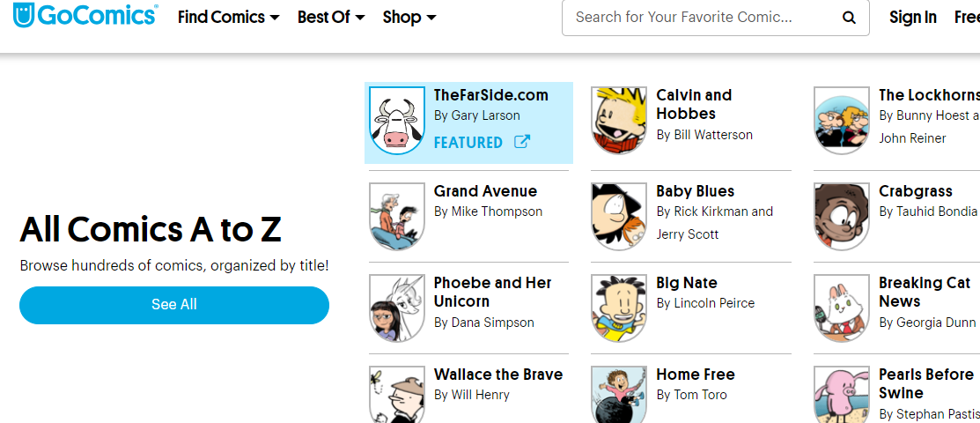This screenshot has height=423, width=980.
Task: Open the Grand Avenue comic title
Action: point(485,191)
